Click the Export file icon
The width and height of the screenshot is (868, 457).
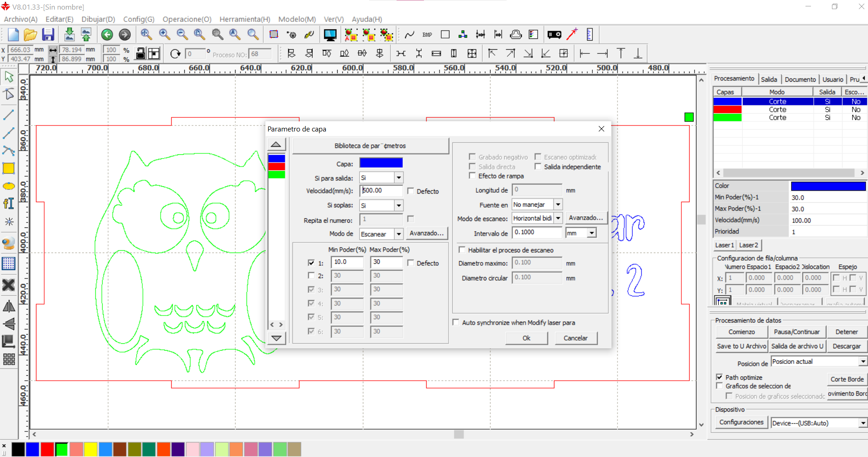point(86,35)
